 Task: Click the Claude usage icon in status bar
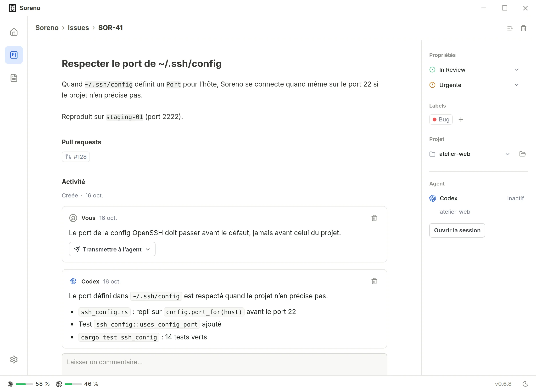(x=10, y=384)
